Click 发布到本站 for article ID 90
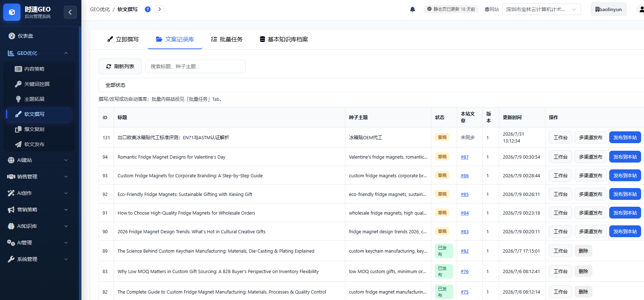 coord(625,231)
